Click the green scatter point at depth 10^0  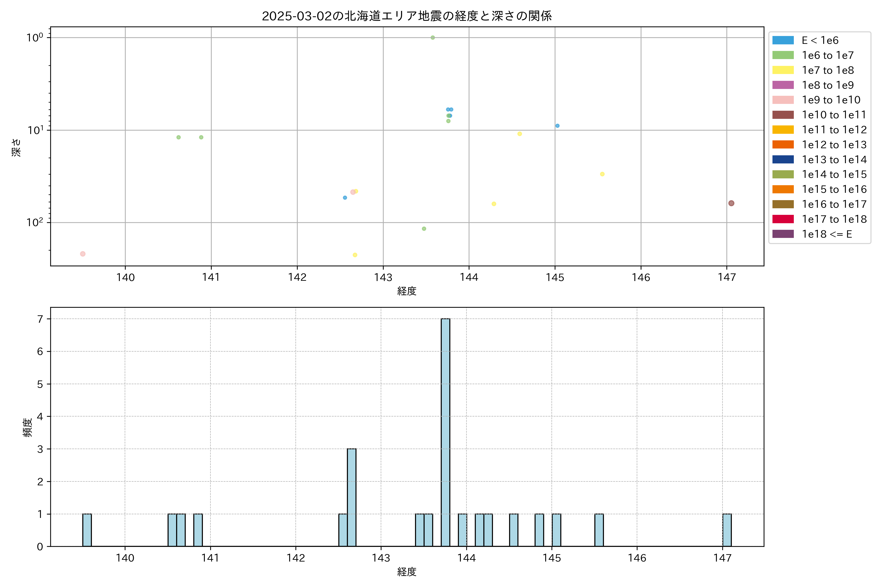[x=432, y=37]
